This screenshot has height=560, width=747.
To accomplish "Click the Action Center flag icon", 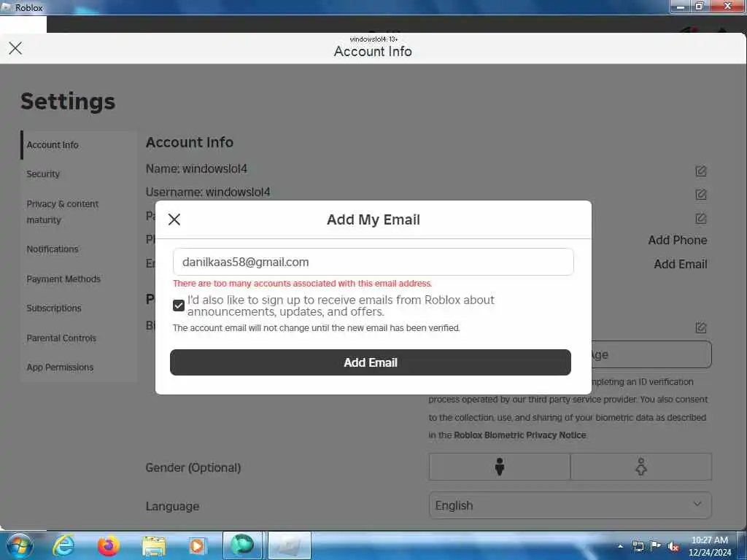I will coord(656,545).
